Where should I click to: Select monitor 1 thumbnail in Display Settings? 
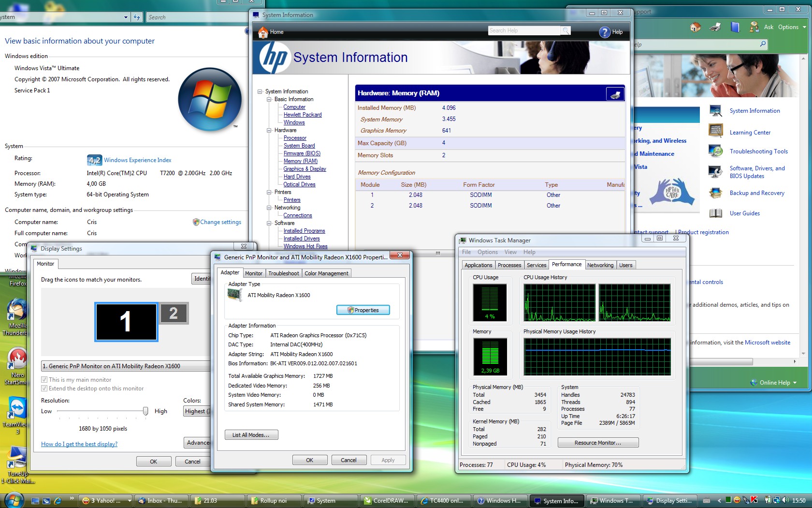click(126, 322)
